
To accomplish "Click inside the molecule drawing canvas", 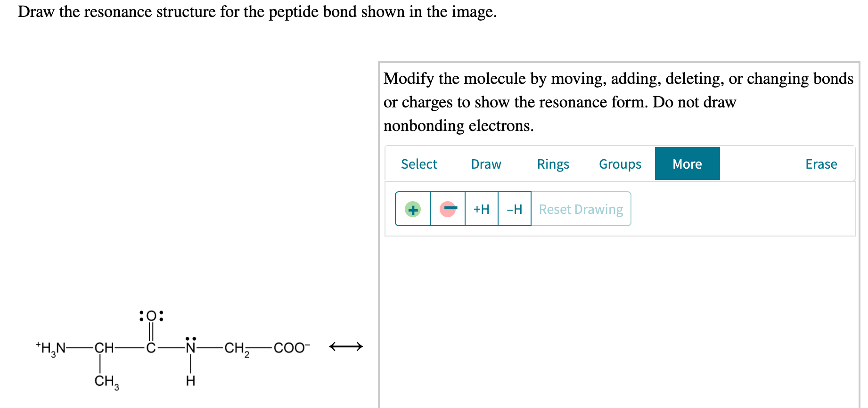I will 613,316.
